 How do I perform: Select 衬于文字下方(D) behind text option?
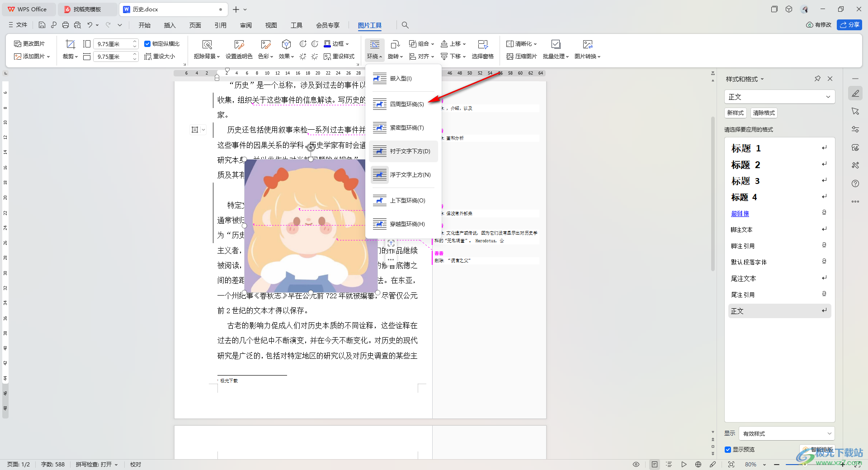pos(403,151)
